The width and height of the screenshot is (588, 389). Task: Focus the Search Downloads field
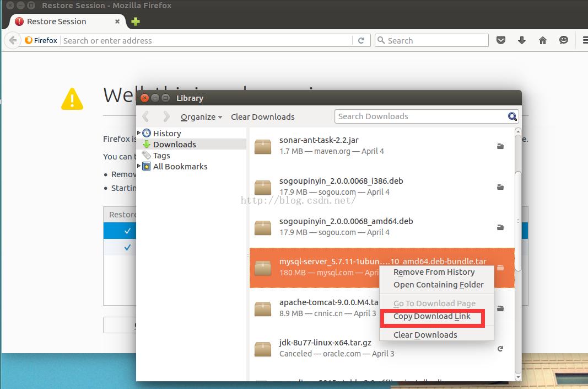pyautogui.click(x=422, y=116)
